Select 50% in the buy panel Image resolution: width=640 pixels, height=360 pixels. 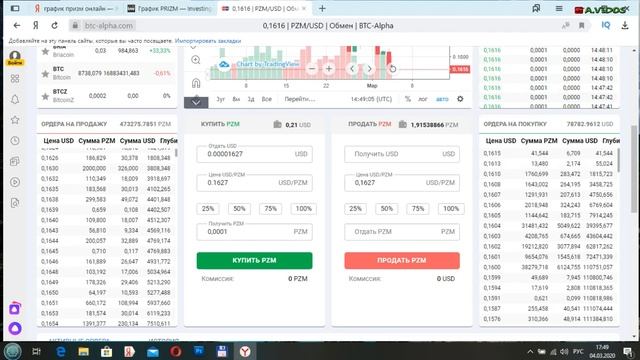(239, 209)
